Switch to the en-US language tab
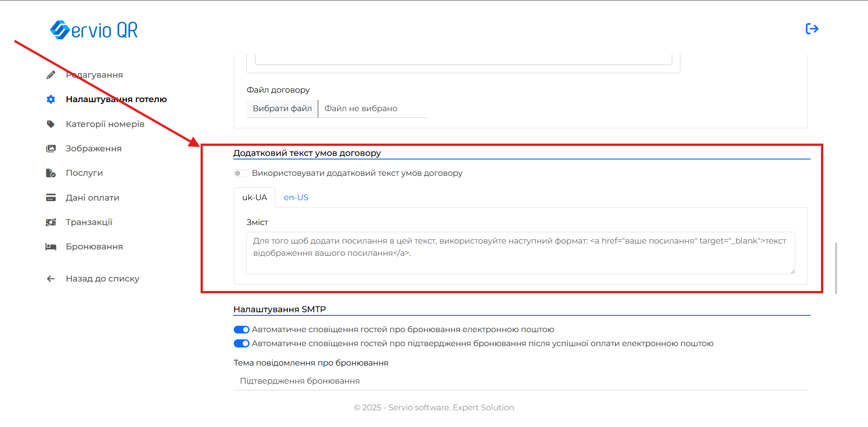 point(296,198)
